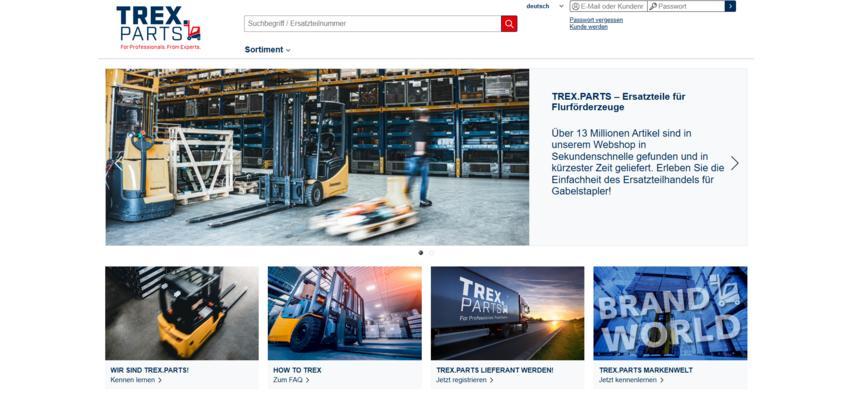Click the WIR SIND TREX.PARTS! heading

pos(149,371)
